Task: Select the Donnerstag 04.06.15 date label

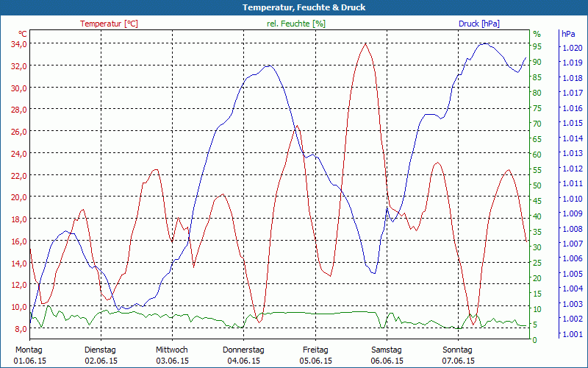Action: click(243, 355)
